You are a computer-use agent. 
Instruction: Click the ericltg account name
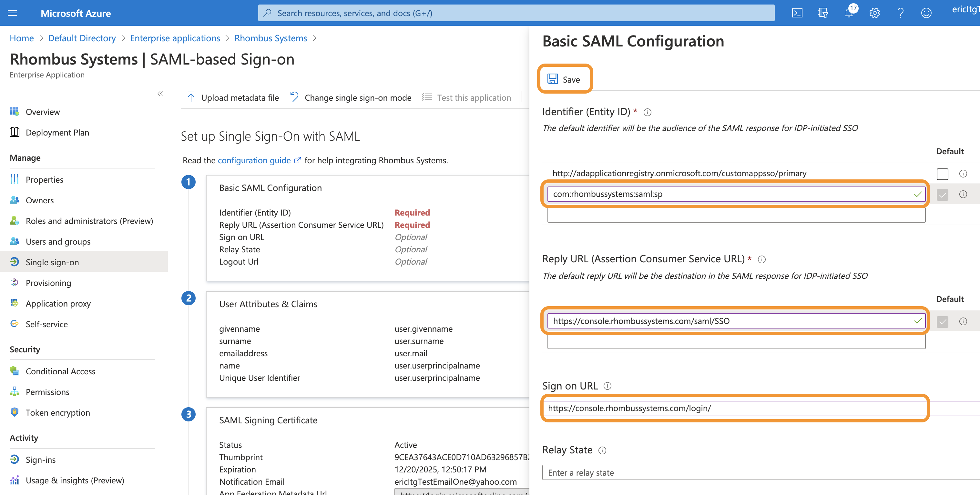965,9
